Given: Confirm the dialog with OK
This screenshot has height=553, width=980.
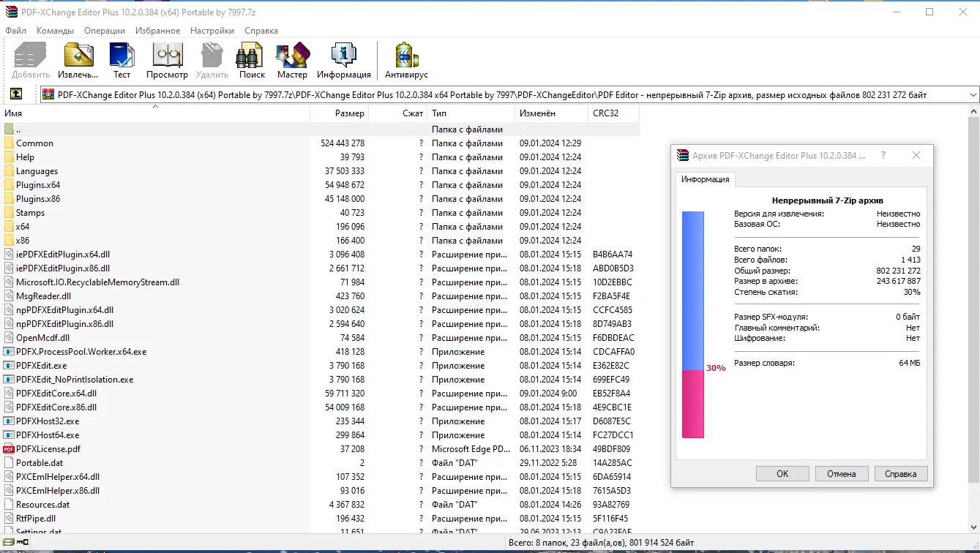Looking at the screenshot, I should coord(782,473).
